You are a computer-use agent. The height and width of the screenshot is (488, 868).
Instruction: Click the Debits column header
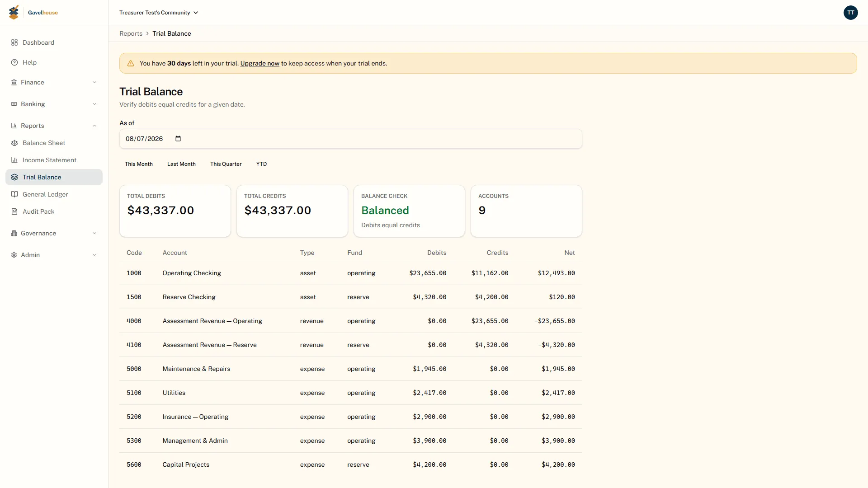click(437, 253)
